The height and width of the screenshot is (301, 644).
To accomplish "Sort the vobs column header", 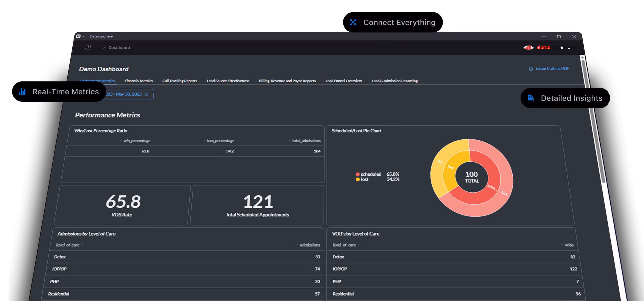I will [x=569, y=245].
